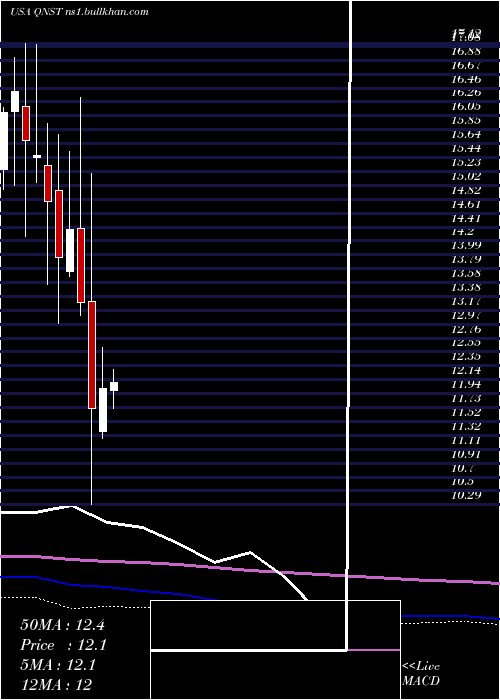500x700 pixels.
Task: Click the 11.94 price axis label
Action: click(466, 384)
